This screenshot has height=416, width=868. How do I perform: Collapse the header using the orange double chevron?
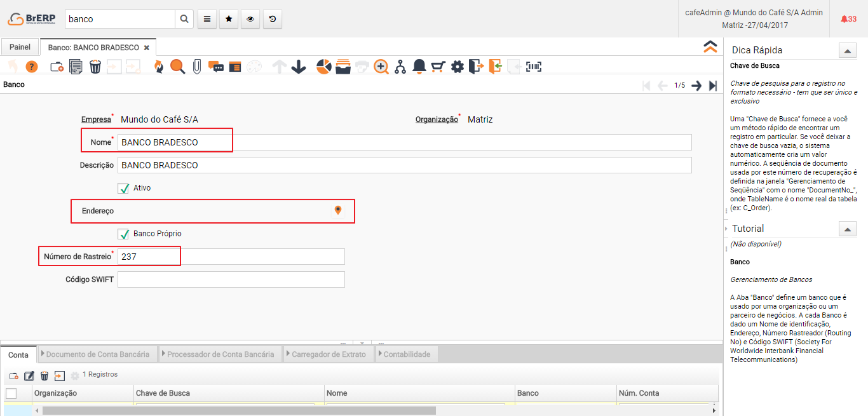point(710,47)
